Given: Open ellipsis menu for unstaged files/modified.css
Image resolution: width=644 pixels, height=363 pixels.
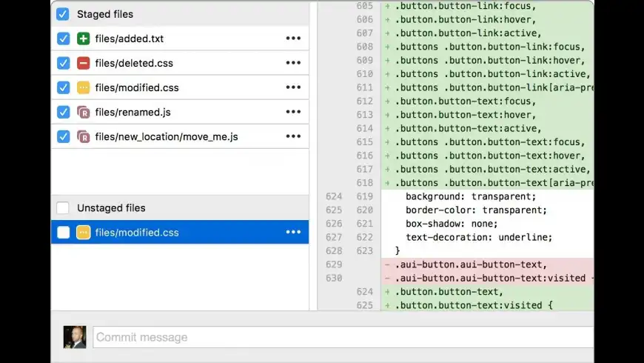Looking at the screenshot, I should [x=293, y=233].
